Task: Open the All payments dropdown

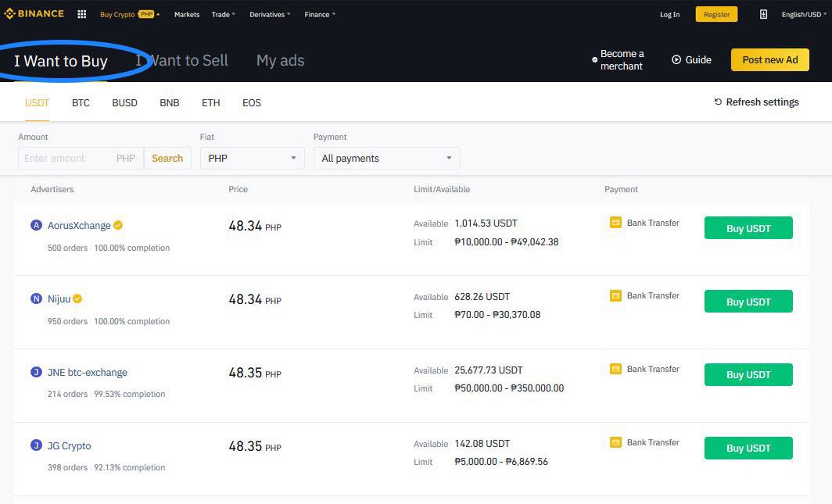Action: pos(387,159)
